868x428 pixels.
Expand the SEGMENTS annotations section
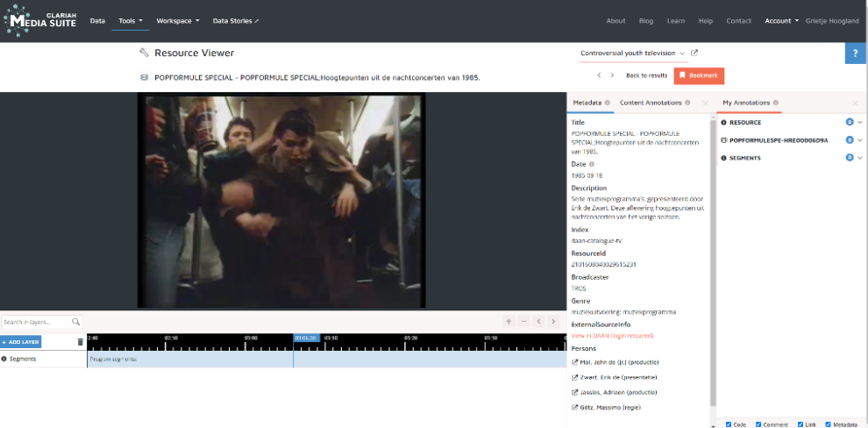860,158
